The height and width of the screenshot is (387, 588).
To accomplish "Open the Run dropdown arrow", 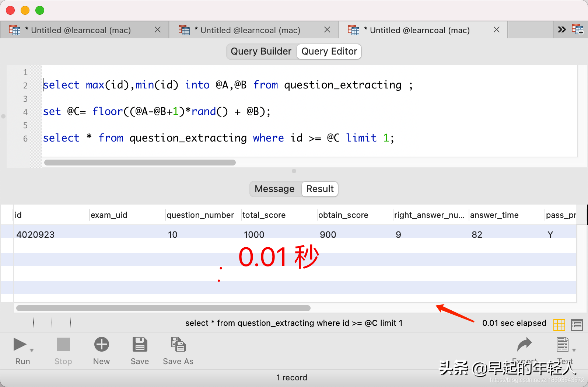I will tap(32, 350).
